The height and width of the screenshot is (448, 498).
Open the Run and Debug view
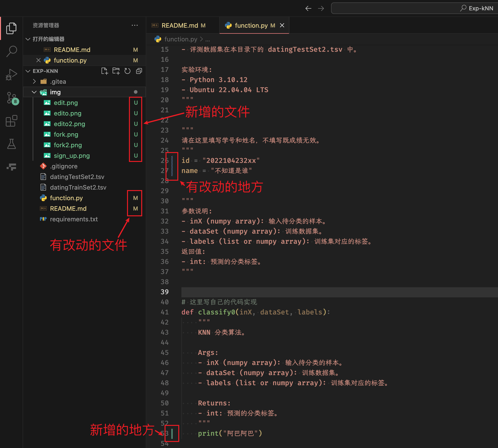(11, 74)
